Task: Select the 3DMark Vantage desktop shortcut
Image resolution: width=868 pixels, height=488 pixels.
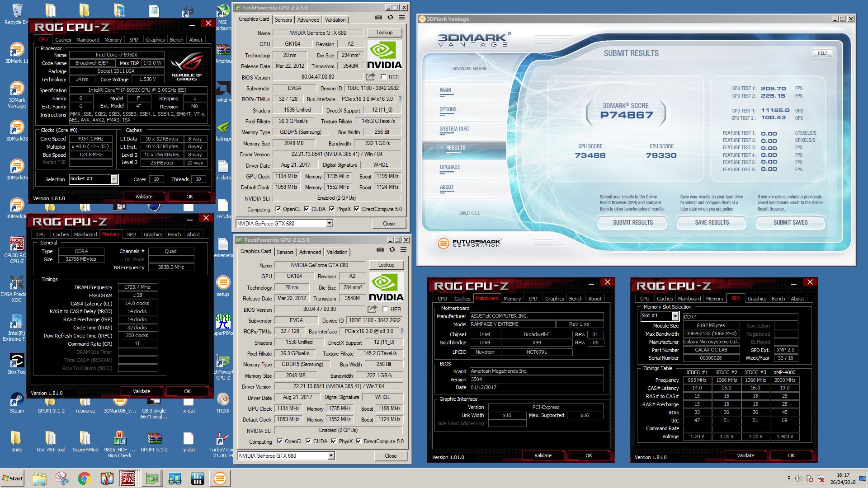Action: pos(17,95)
